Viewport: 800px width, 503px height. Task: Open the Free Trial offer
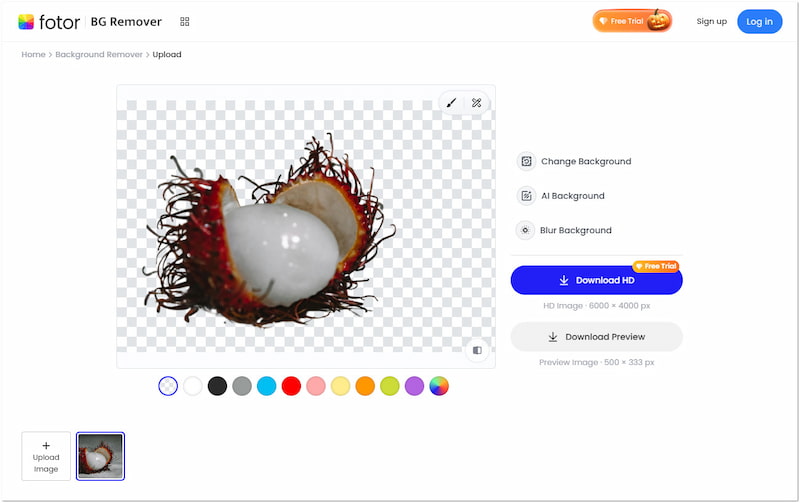pyautogui.click(x=632, y=21)
